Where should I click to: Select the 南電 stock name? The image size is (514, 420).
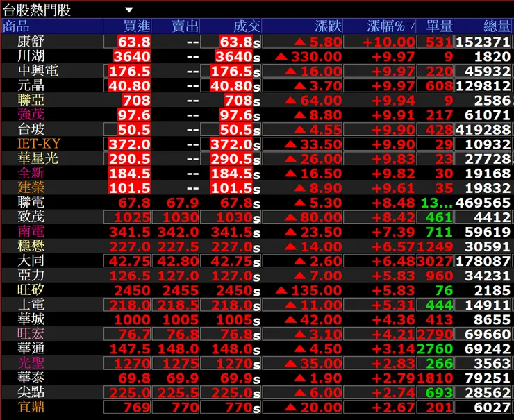click(31, 232)
